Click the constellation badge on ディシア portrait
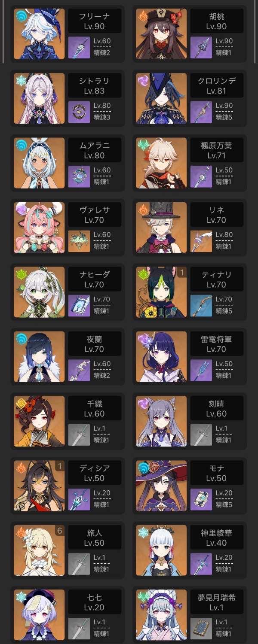 point(60,466)
